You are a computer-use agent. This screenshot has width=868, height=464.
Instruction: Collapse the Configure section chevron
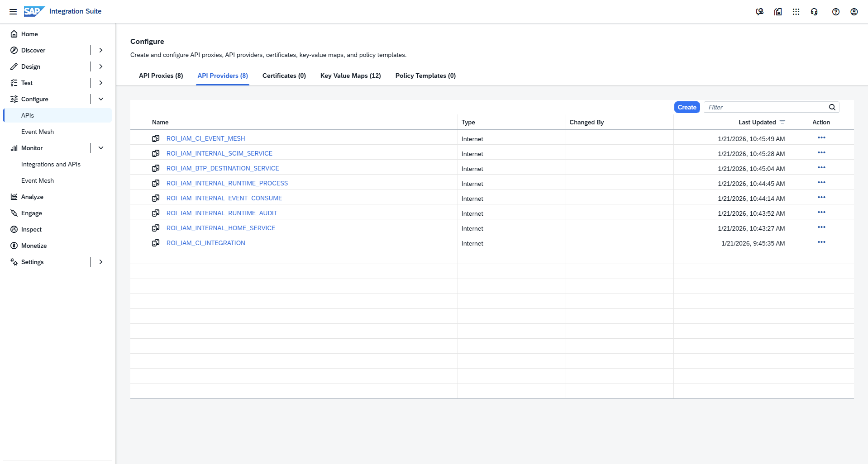point(100,99)
